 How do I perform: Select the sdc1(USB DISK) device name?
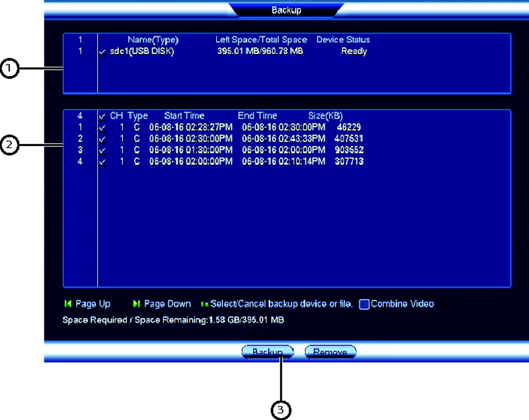142,51
